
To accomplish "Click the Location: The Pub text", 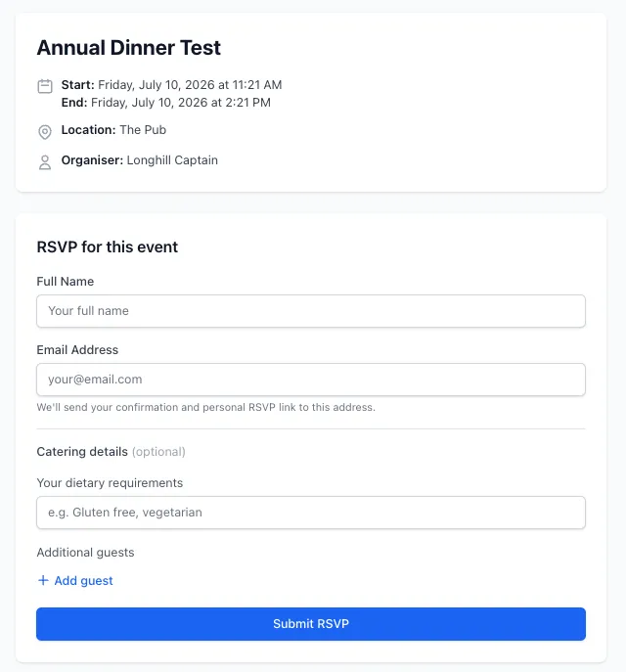I will (x=113, y=130).
